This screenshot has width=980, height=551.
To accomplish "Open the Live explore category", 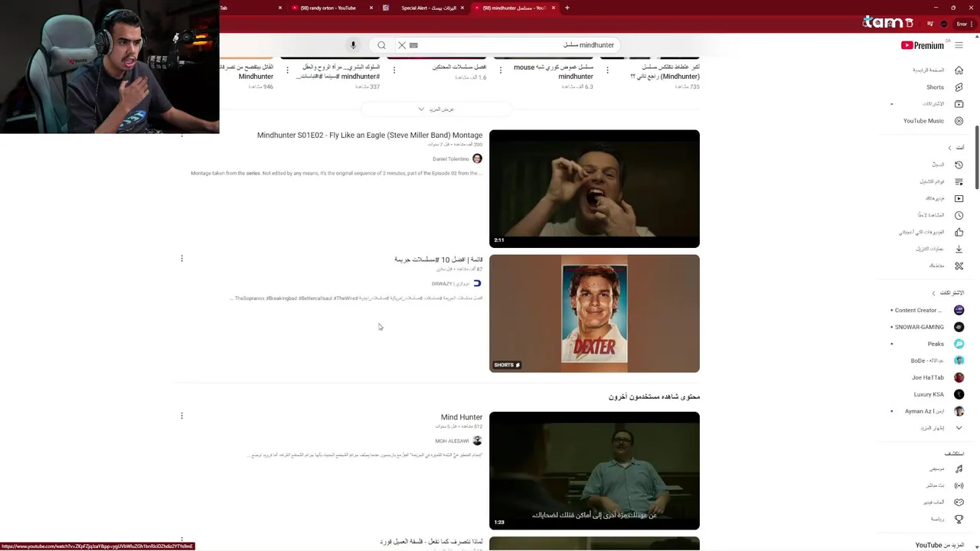I will (x=959, y=485).
